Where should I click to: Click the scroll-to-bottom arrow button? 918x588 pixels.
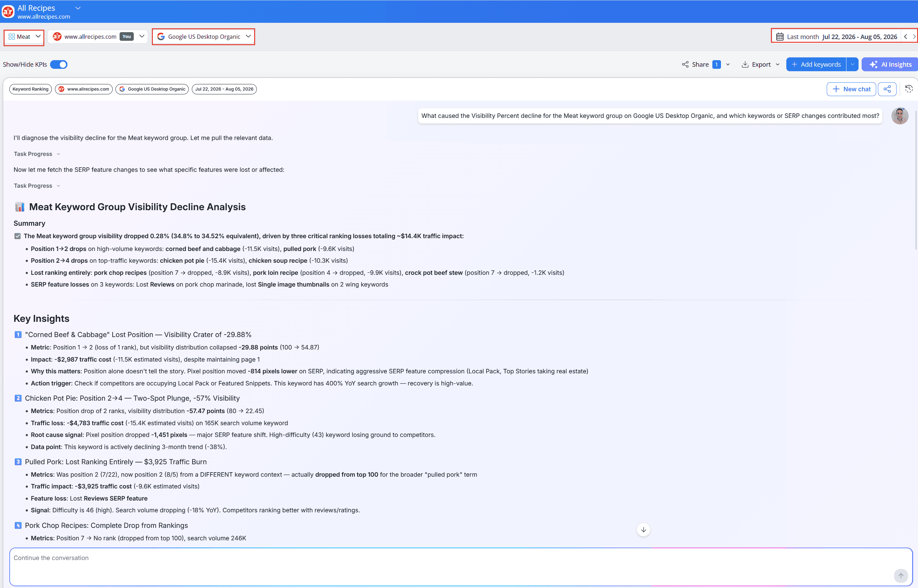click(x=644, y=530)
